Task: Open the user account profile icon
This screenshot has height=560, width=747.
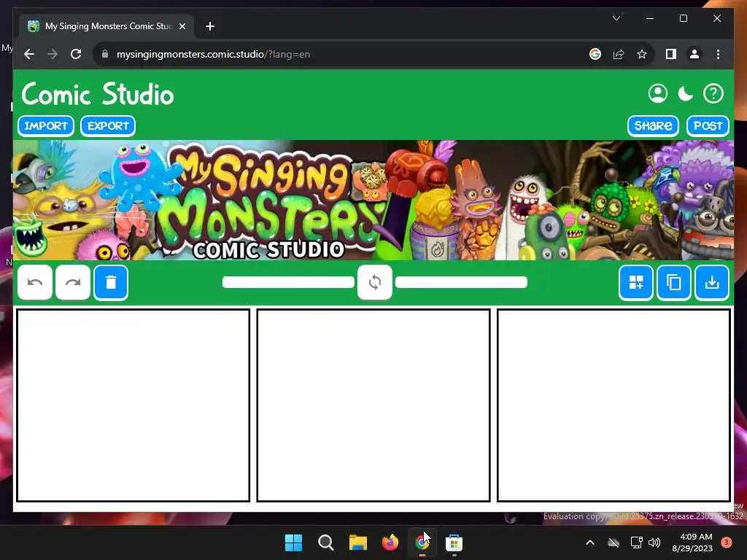Action: click(x=658, y=93)
